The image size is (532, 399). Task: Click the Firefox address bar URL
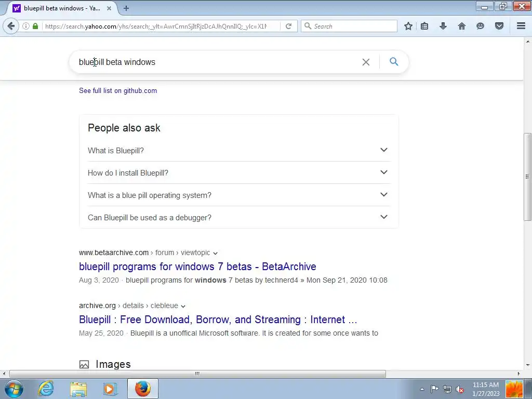[156, 26]
